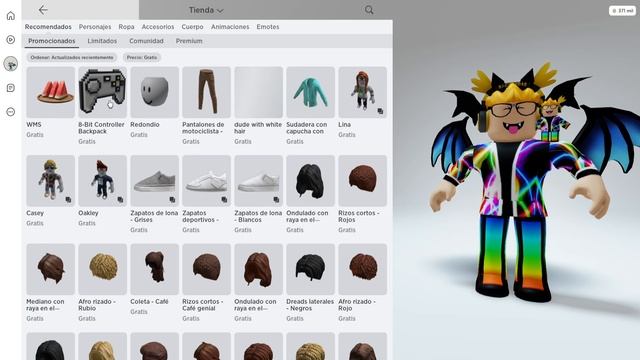Switch to the Emotes tab

coord(268,27)
